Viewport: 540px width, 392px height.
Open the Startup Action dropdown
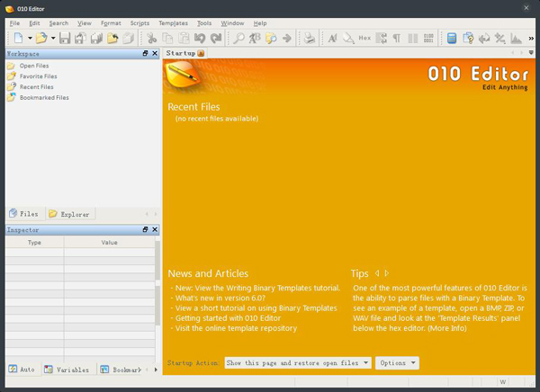point(298,362)
